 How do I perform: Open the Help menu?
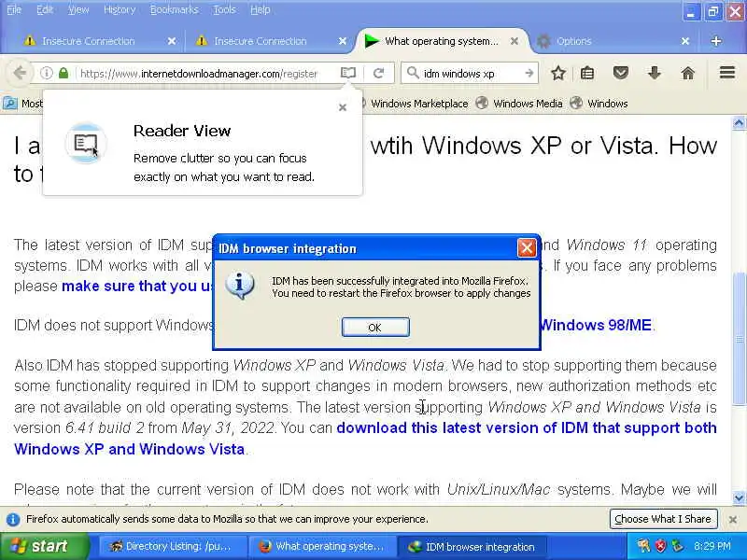click(x=261, y=9)
